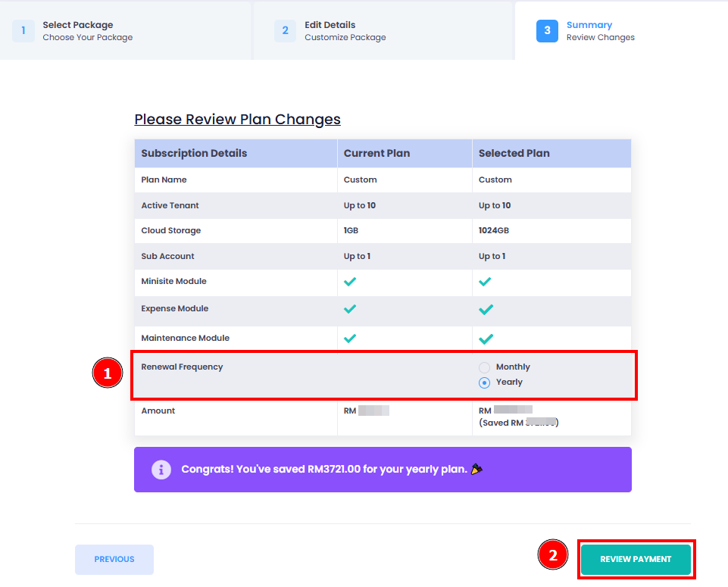Click the REVIEW PAYMENT button

click(636, 559)
